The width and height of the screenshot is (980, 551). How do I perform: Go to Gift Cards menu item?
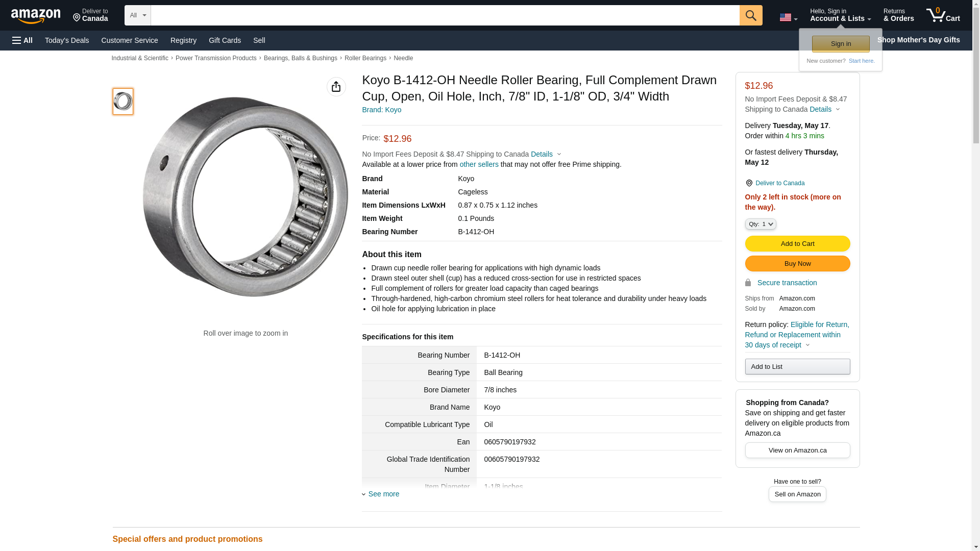225,40
